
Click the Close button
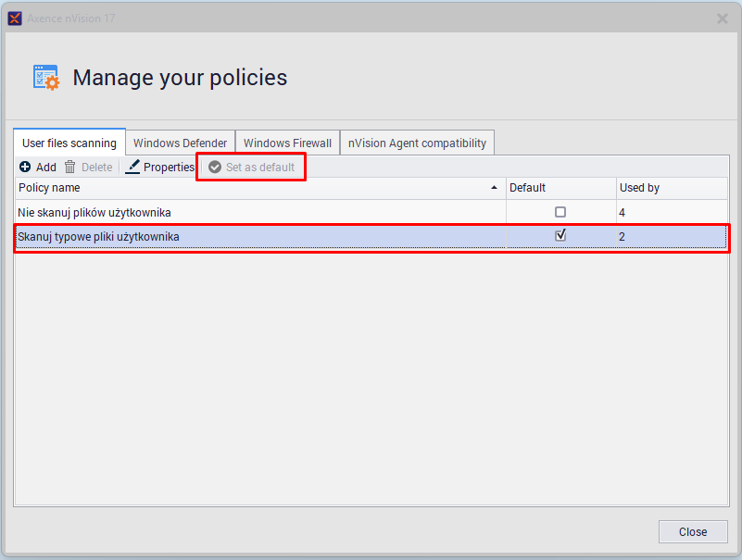(x=693, y=531)
